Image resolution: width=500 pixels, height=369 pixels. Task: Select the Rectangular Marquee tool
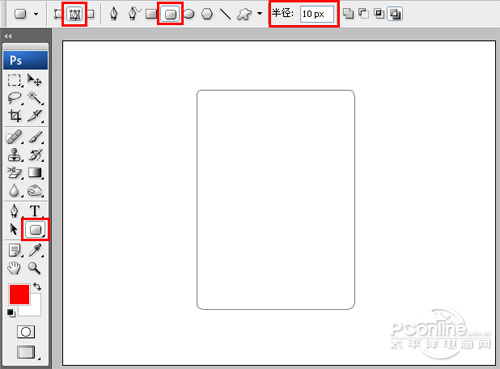pos(15,80)
